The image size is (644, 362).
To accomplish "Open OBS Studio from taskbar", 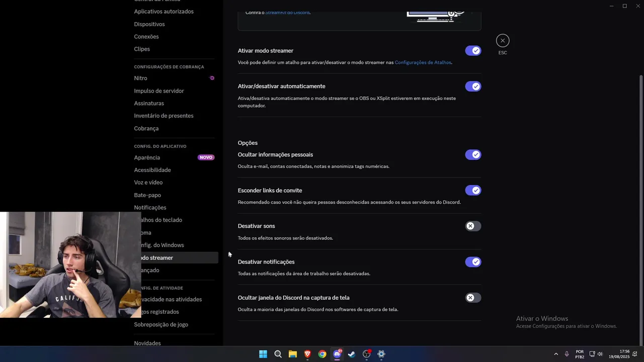I will click(x=367, y=354).
